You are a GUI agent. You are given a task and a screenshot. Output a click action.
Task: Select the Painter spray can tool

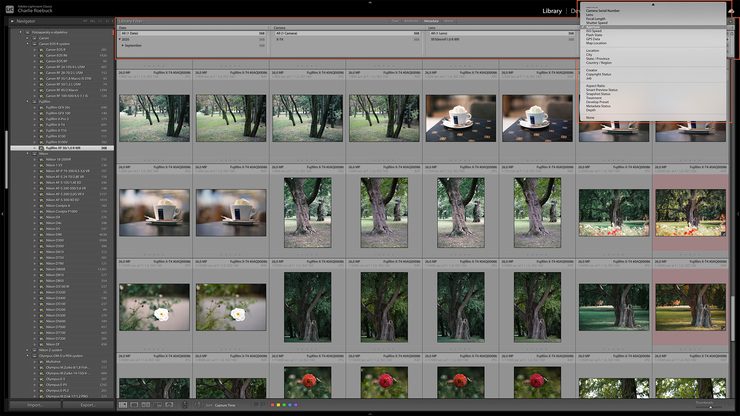(x=185, y=405)
